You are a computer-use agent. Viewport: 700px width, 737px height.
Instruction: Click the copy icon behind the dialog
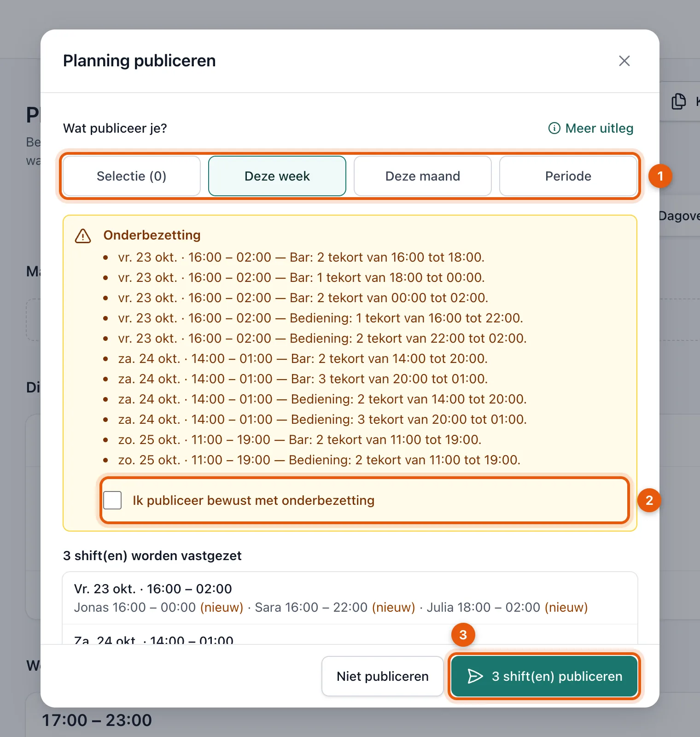[x=678, y=101]
